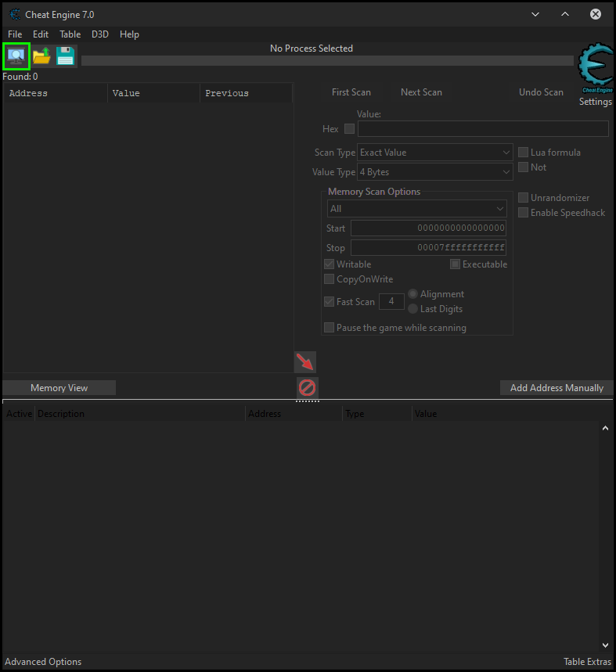Click the red arrow add-to-address-list icon
This screenshot has width=616, height=672.
tap(305, 361)
